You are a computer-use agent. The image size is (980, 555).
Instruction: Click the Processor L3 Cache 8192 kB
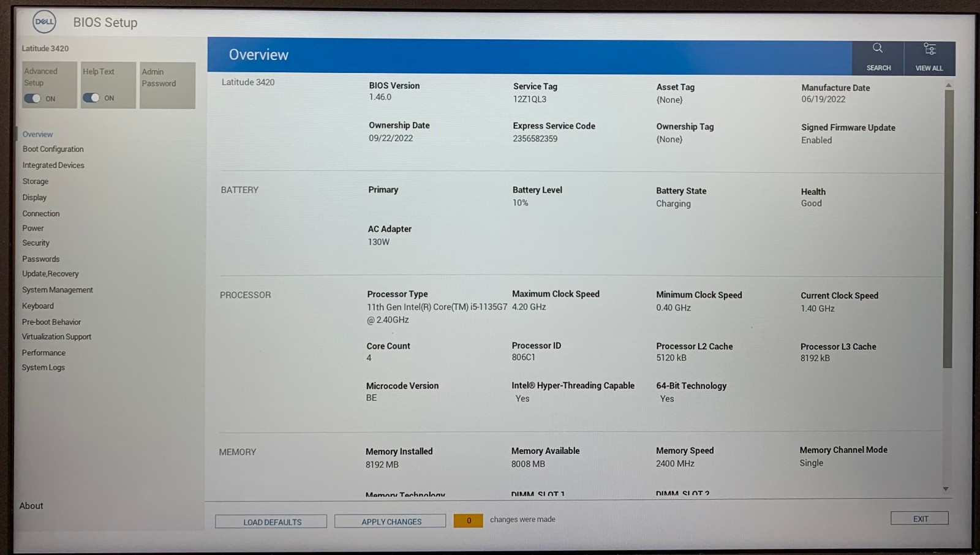[x=815, y=358]
